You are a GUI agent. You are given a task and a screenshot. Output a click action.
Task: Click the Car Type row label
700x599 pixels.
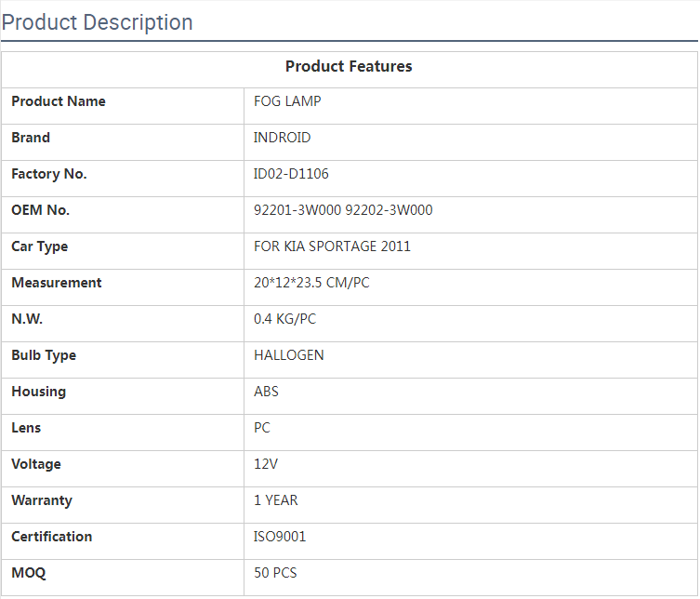(39, 246)
